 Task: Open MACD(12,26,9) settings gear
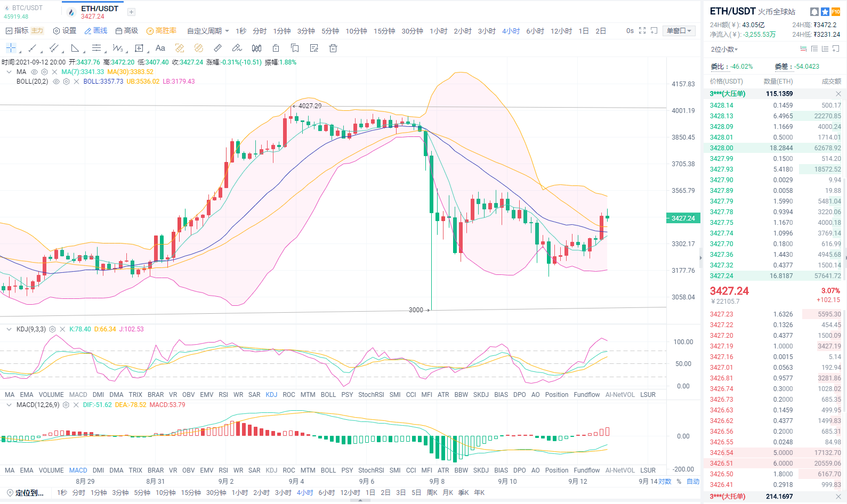coord(66,405)
